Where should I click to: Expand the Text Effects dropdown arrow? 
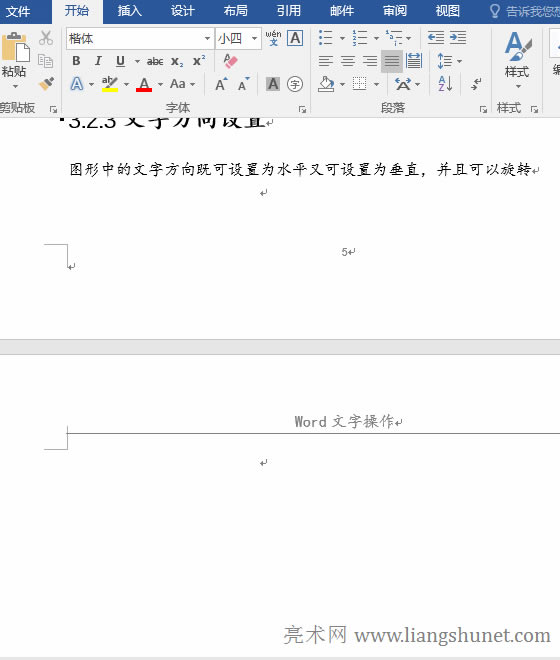point(91,85)
